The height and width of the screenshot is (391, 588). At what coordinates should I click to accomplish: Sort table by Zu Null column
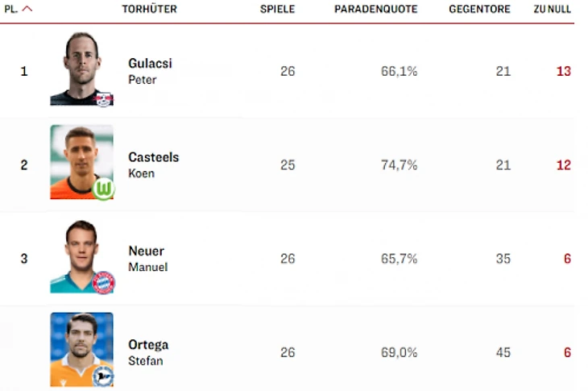click(x=552, y=10)
